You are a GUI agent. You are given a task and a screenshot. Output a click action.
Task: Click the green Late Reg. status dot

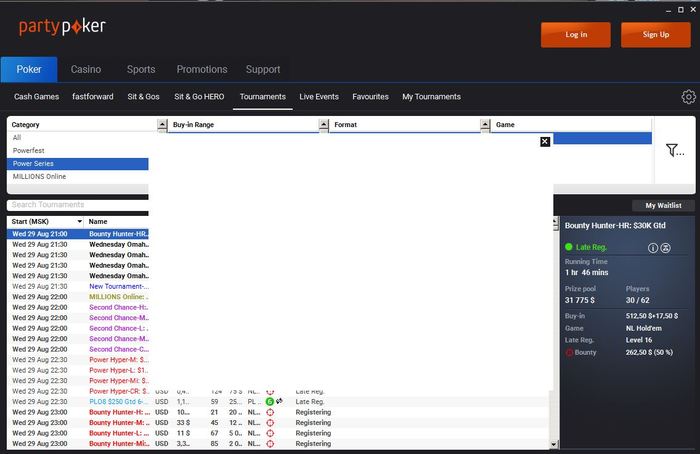568,247
